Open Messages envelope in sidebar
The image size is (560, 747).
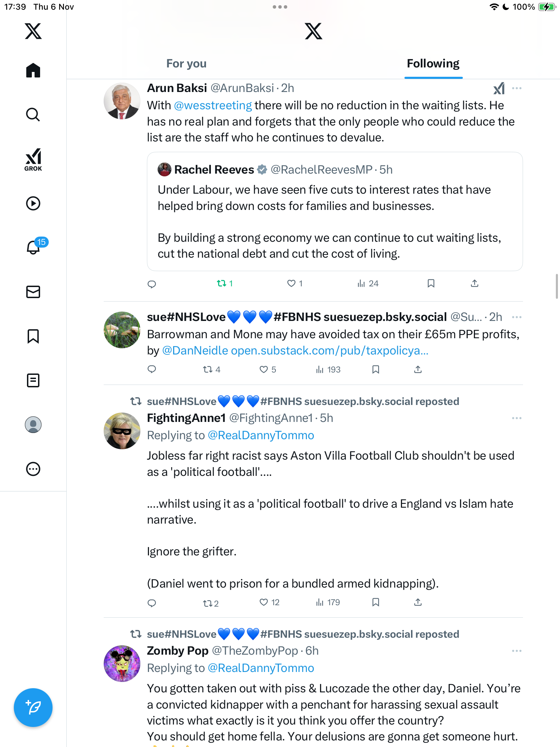(x=33, y=292)
